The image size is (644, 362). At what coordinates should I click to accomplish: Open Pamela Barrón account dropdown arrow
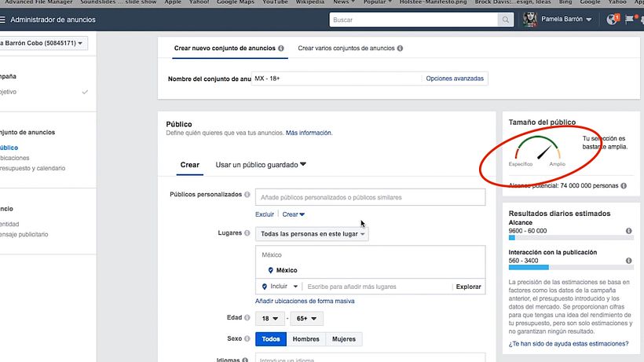(589, 20)
